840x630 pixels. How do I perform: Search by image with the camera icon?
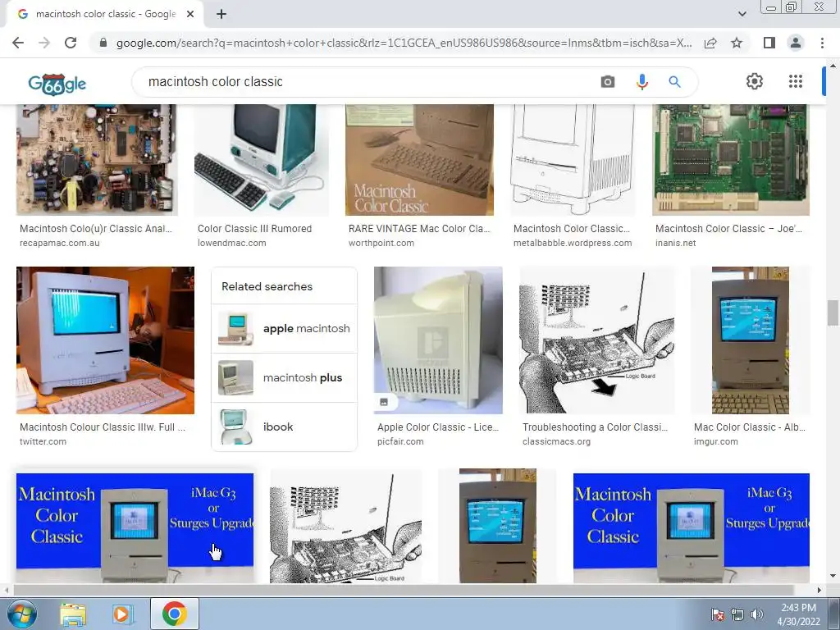click(x=608, y=82)
